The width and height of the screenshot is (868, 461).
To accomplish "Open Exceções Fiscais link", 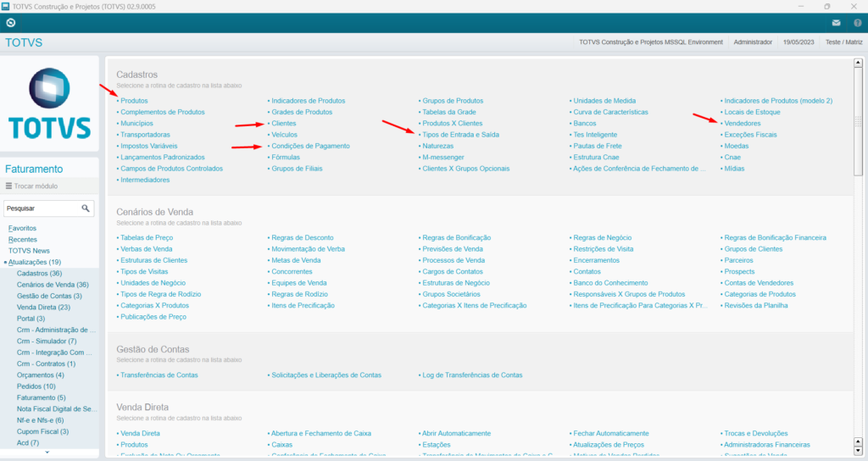I will coord(751,135).
